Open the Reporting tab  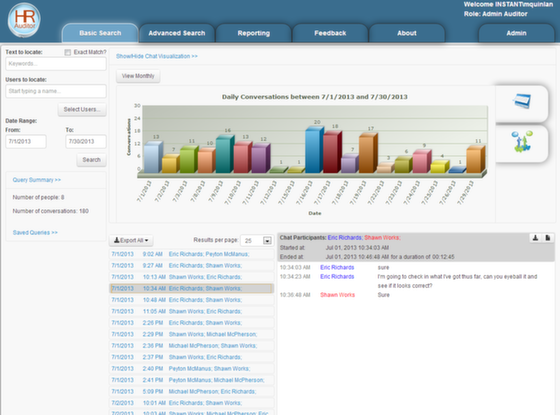254,33
